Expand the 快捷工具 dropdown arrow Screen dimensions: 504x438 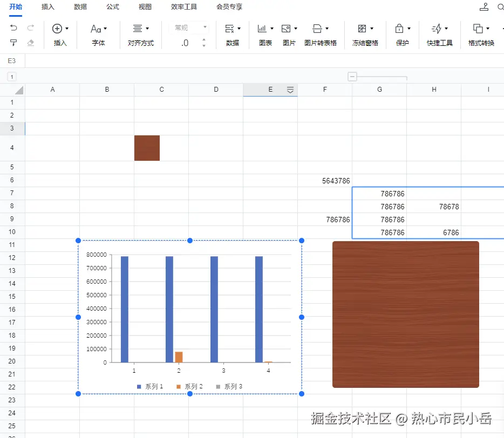click(446, 29)
